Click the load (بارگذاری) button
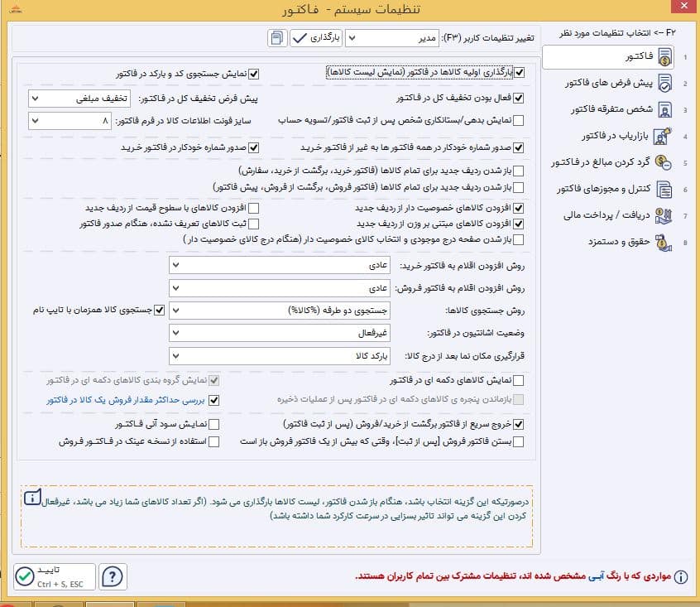The height and width of the screenshot is (607, 700). pyautogui.click(x=316, y=38)
